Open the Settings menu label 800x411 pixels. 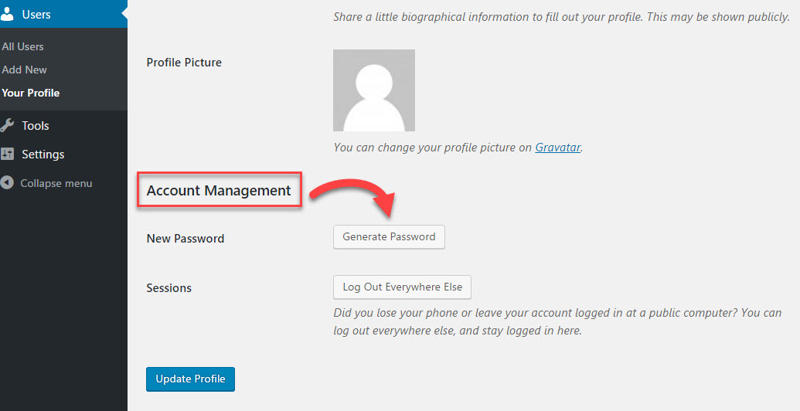click(x=43, y=154)
